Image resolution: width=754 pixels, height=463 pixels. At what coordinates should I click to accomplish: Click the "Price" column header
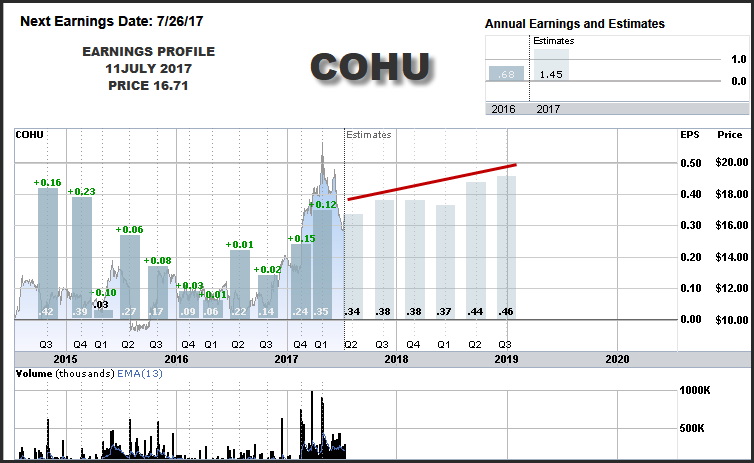coord(730,135)
